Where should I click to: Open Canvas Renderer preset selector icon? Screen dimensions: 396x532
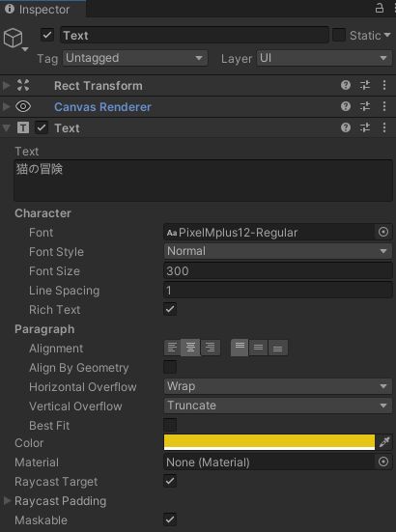(x=365, y=106)
